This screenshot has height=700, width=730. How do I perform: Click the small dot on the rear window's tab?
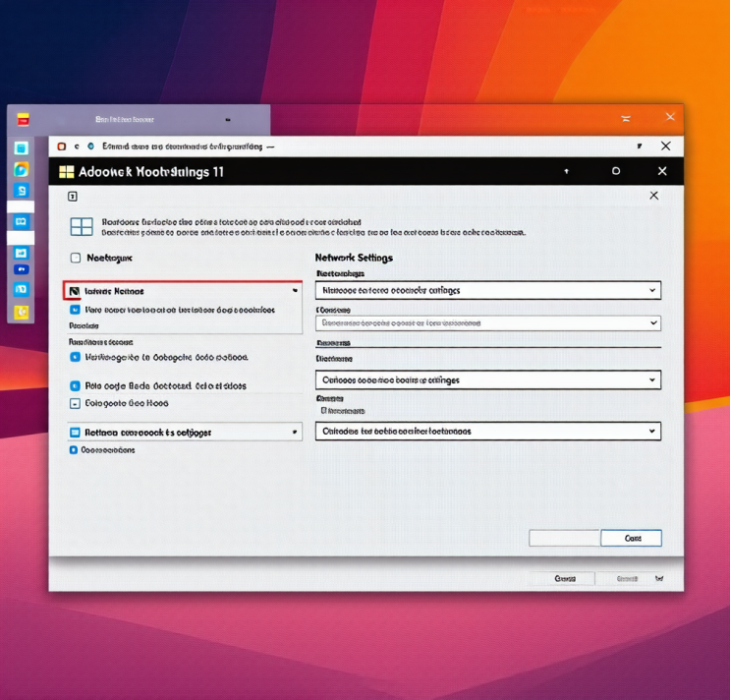[x=228, y=120]
